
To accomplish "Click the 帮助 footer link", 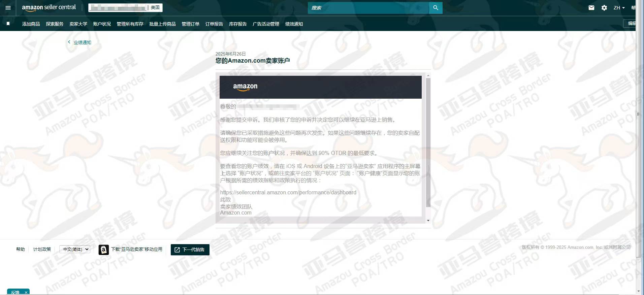I will pos(21,249).
